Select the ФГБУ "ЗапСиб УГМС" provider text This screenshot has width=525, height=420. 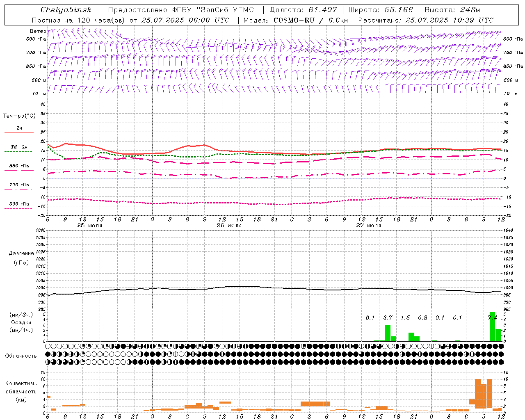click(216, 10)
